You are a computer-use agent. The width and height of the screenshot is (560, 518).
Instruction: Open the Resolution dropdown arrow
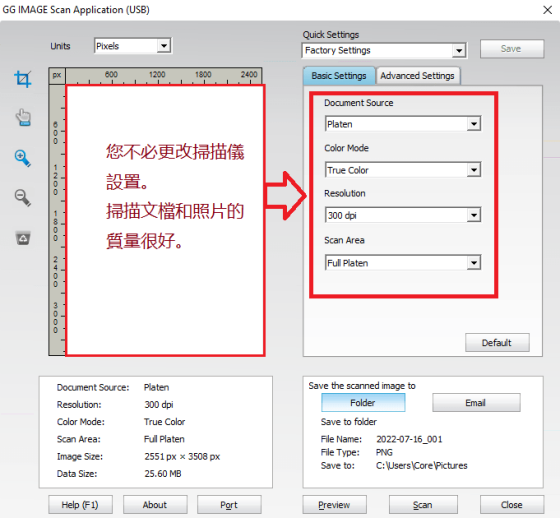(474, 215)
